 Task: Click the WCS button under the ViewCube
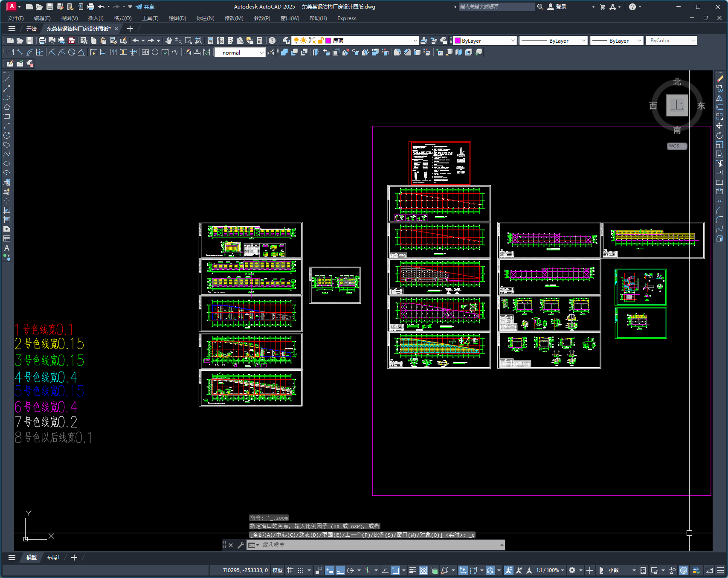[x=677, y=146]
